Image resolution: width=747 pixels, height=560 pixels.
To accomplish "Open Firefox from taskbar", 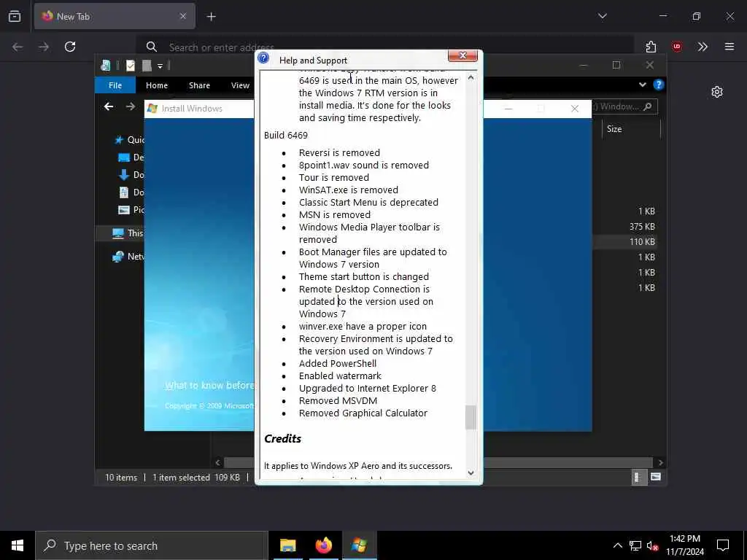I will pyautogui.click(x=323, y=545).
